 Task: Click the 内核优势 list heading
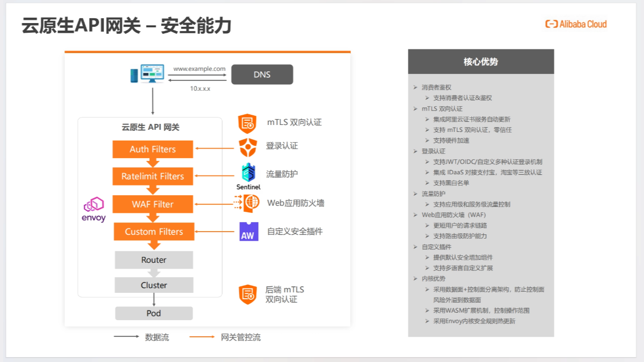coord(433,278)
